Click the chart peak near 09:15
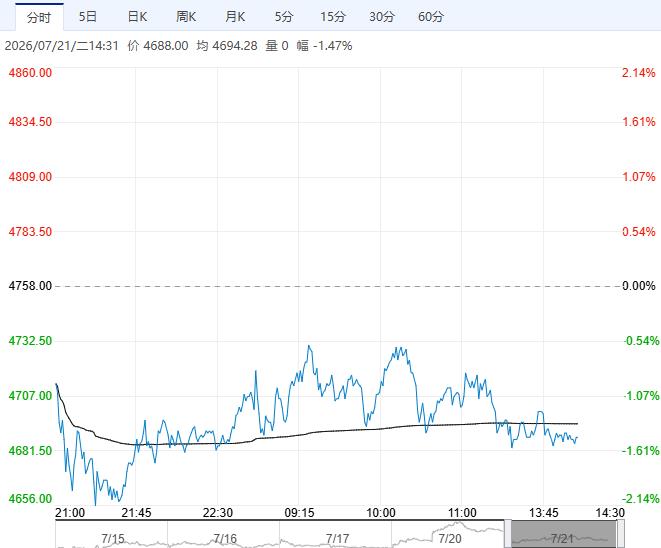Image resolution: width=661 pixels, height=548 pixels. click(309, 346)
